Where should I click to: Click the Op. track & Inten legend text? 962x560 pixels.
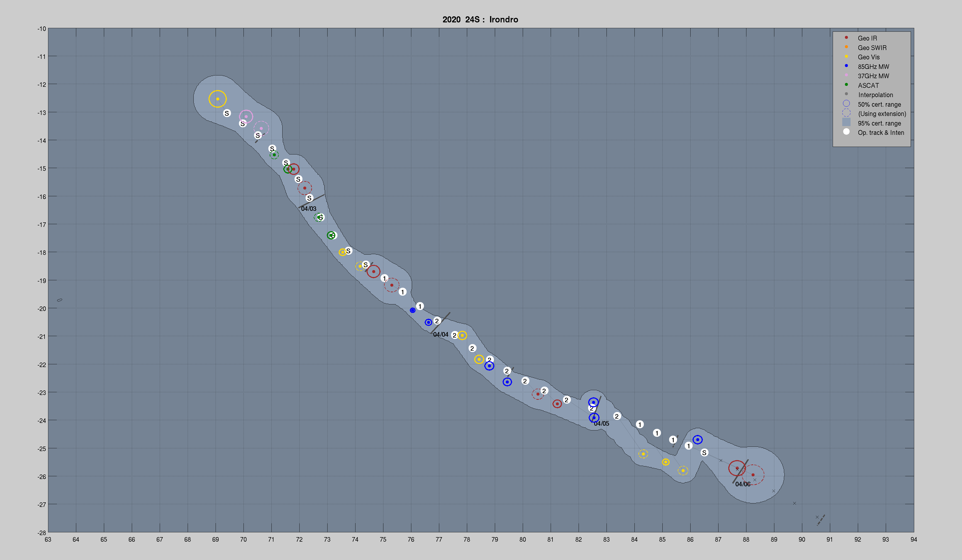pos(881,133)
